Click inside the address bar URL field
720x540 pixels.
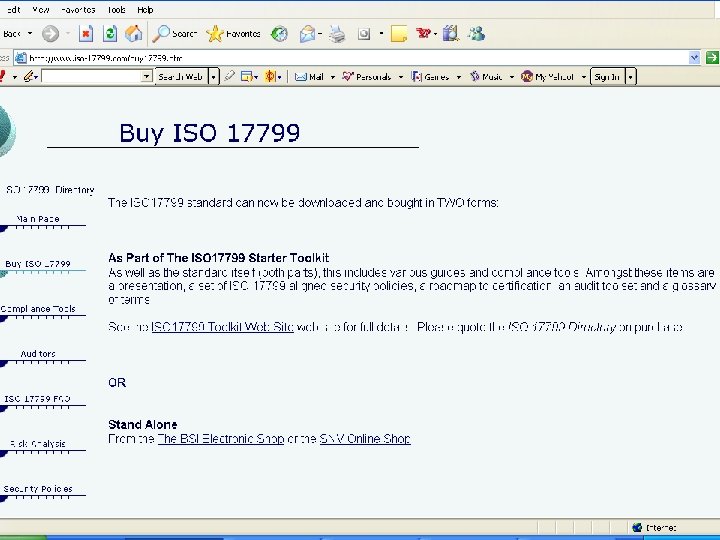(x=357, y=58)
